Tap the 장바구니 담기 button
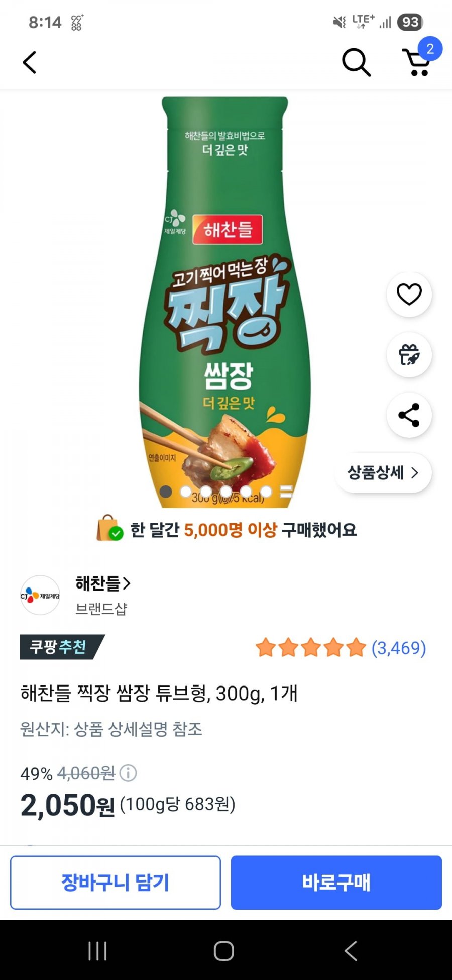The image size is (452, 980). click(116, 883)
